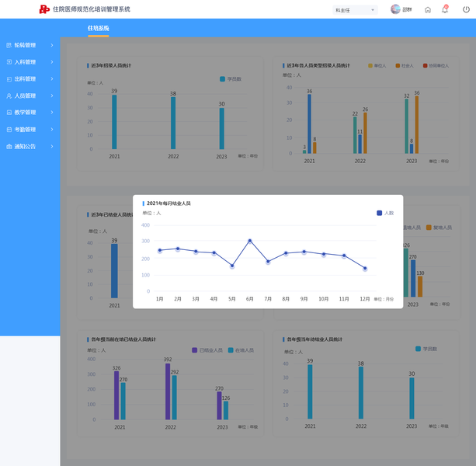476x466 pixels.
Task: Click the 考勤管理 calendar icon
Action: [x=9, y=130]
